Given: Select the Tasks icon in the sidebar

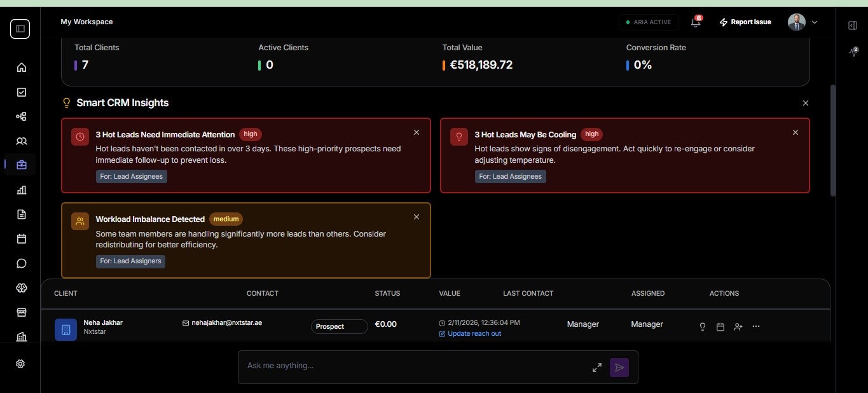Looking at the screenshot, I should point(21,92).
